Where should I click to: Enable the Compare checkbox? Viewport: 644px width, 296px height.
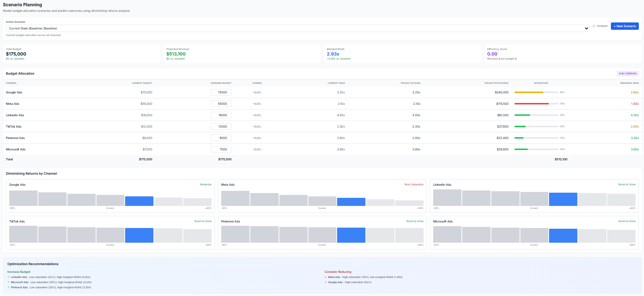click(594, 26)
